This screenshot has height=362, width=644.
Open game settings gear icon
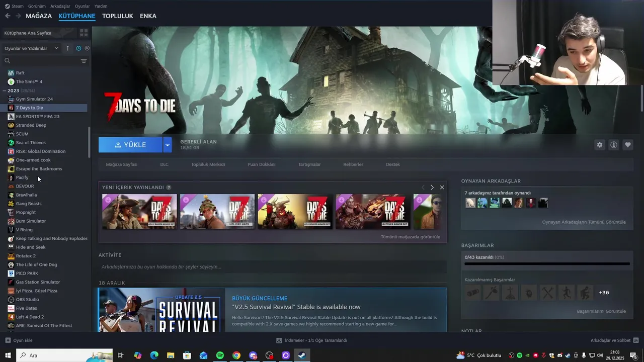pos(600,145)
